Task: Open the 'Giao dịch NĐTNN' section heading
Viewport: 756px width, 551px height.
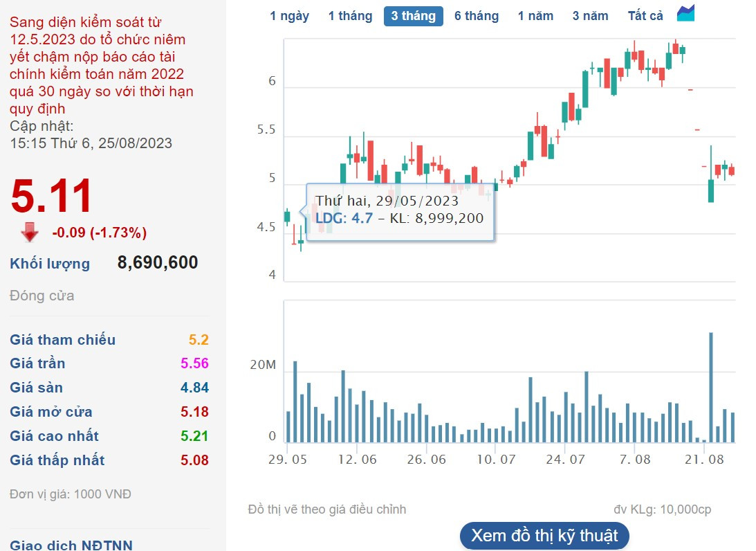Action: click(71, 545)
